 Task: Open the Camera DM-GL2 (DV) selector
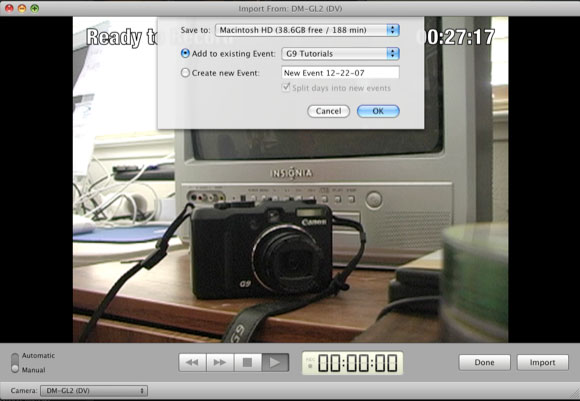click(x=94, y=391)
